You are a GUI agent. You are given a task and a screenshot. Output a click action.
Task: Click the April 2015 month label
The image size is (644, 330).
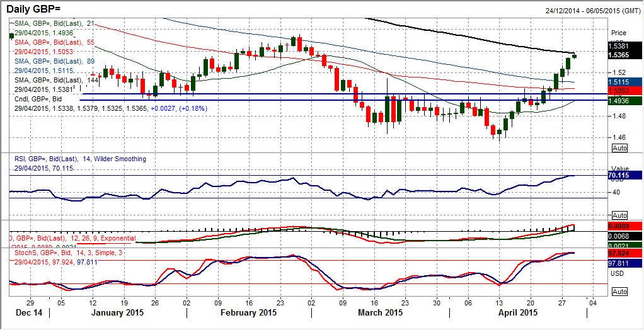click(x=517, y=313)
